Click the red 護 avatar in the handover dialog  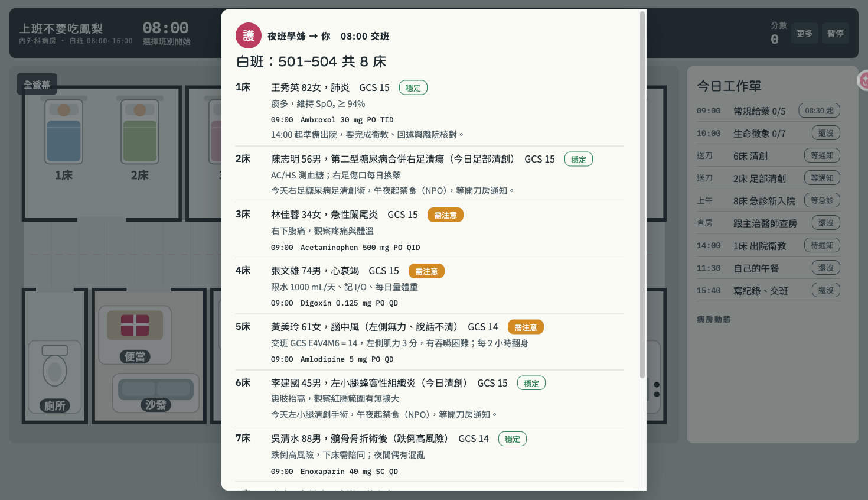click(x=249, y=35)
